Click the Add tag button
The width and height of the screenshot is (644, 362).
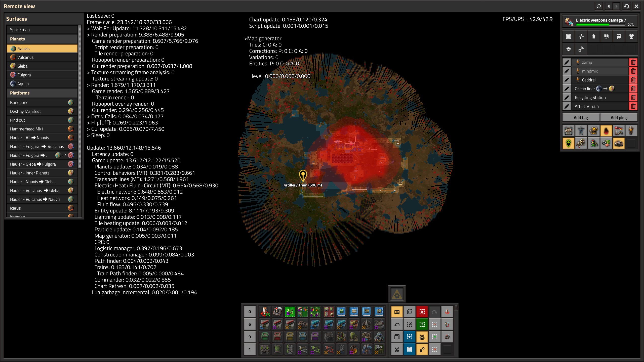click(x=581, y=118)
